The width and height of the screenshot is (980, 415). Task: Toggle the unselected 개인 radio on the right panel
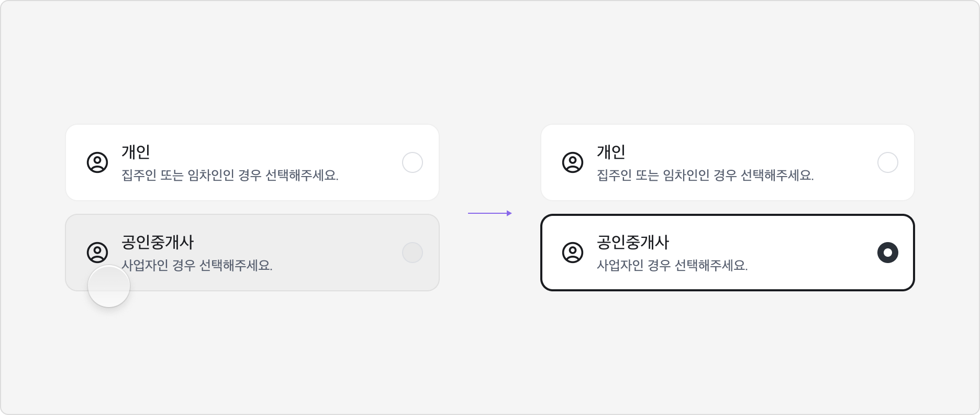coord(888,162)
